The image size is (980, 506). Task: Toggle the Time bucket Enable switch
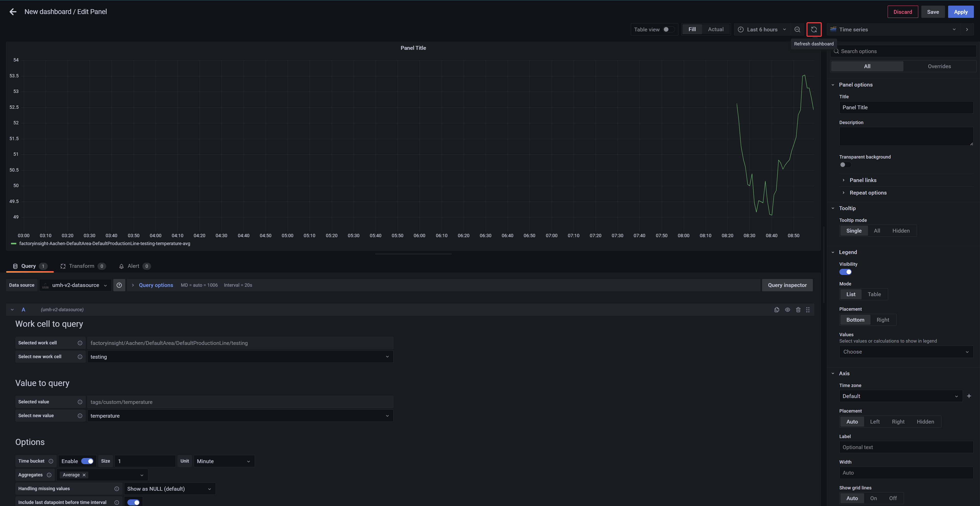pos(87,461)
